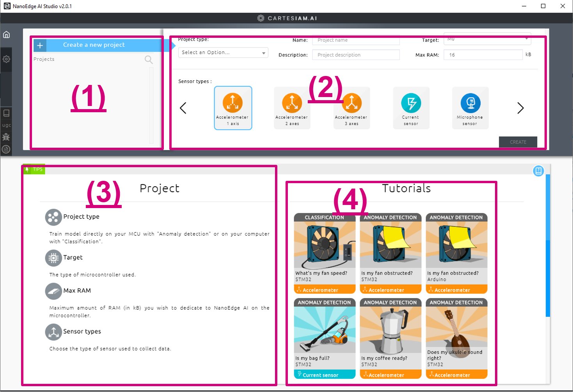Click the Max RAM icon in Tips
This screenshot has height=392, width=573.
[x=53, y=291]
